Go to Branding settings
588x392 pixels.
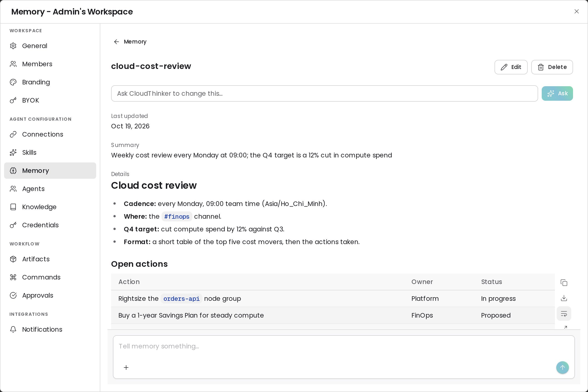(x=50, y=82)
